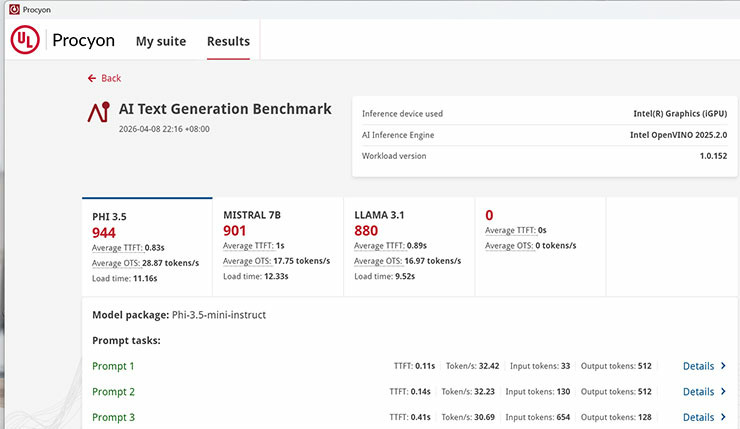Screen dimensions: 740x429
Task: Click the AI Text Generation Benchmark heading
Action: click(x=225, y=109)
